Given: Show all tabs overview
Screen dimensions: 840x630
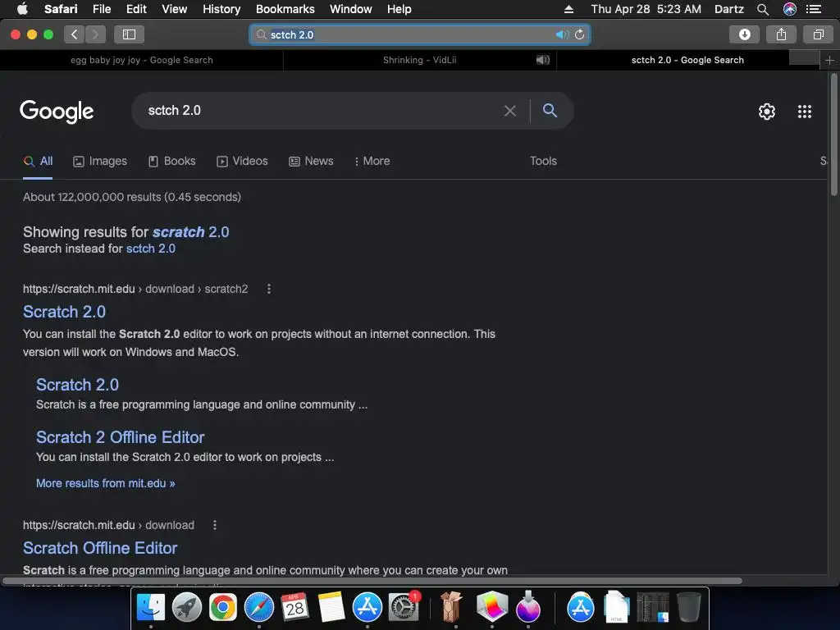Looking at the screenshot, I should (818, 34).
